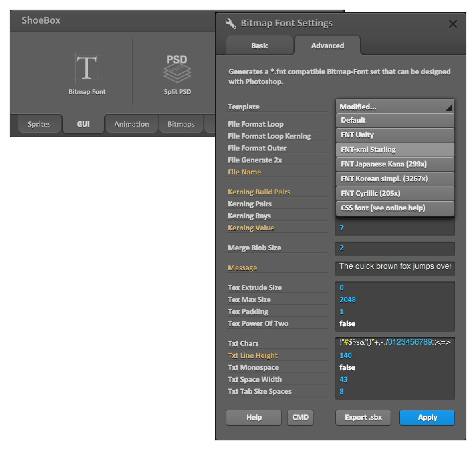This screenshot has width=476, height=456.
Task: Open the Sprites tab in ShoeBox
Action: click(39, 124)
